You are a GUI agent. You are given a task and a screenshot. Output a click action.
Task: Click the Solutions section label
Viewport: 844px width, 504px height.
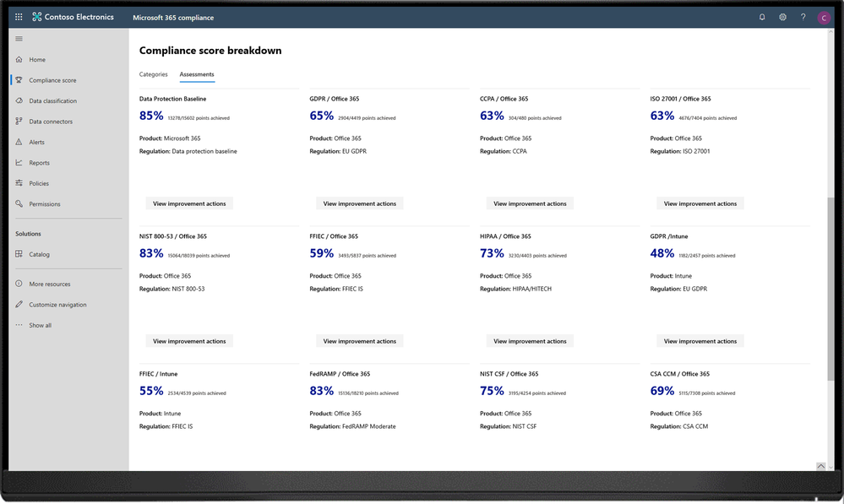click(28, 234)
